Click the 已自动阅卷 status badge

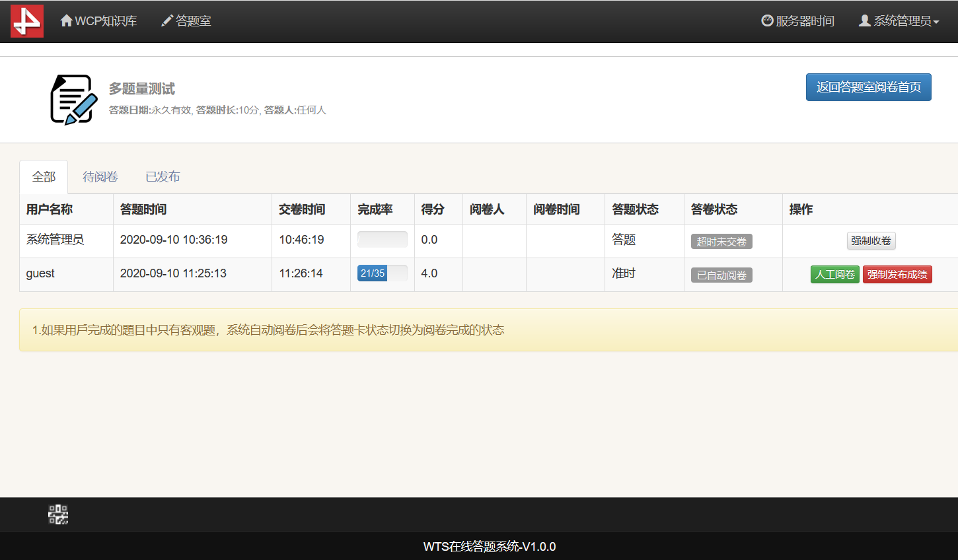point(721,275)
